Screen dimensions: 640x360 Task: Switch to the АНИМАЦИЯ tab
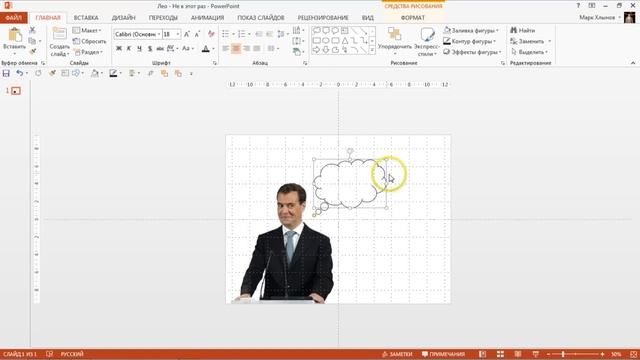[207, 18]
